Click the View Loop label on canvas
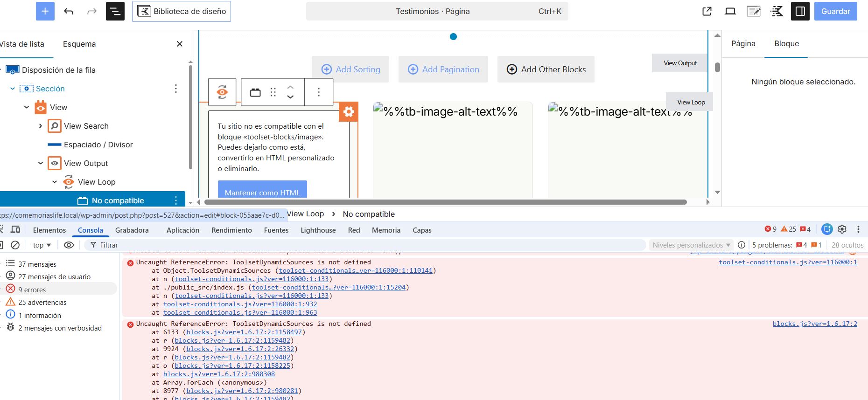The width and height of the screenshot is (868, 400). click(x=691, y=102)
